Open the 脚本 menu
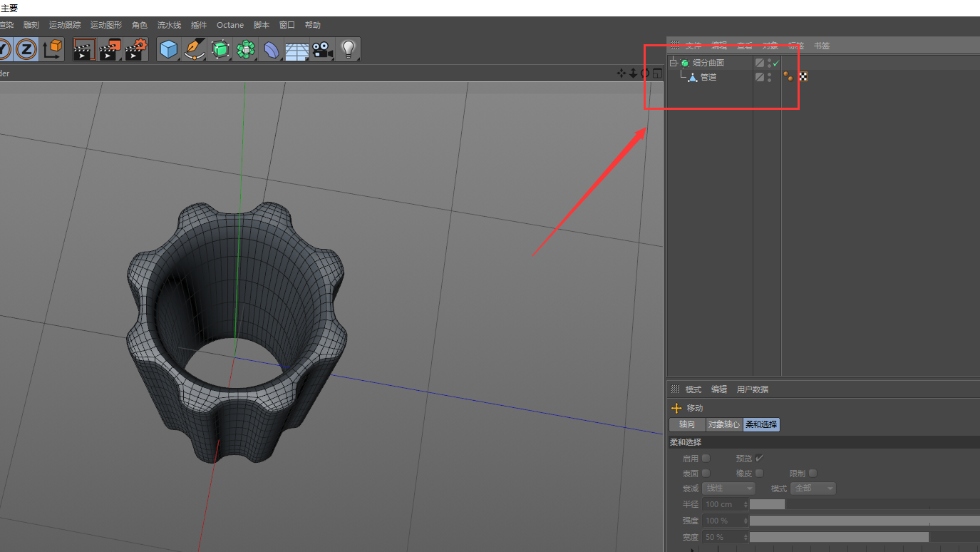This screenshot has height=552, width=980. click(262, 25)
